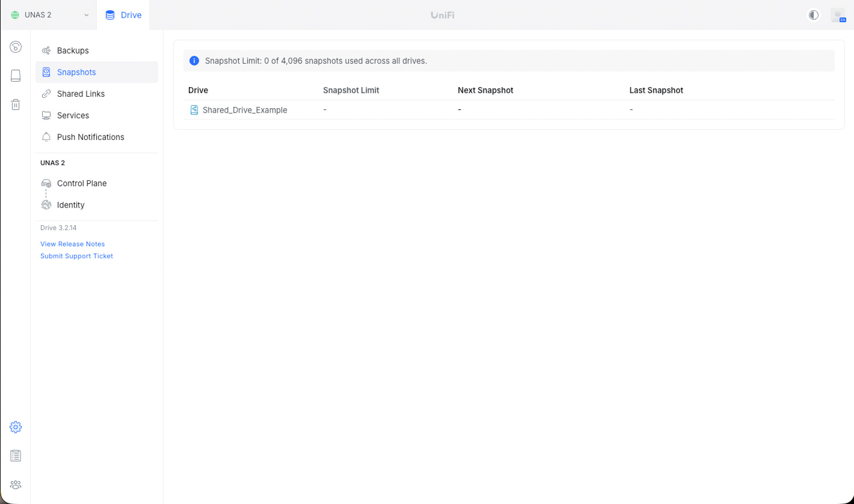The height and width of the screenshot is (504, 854).
Task: Click the blue info icon in banner
Action: pyautogui.click(x=194, y=61)
